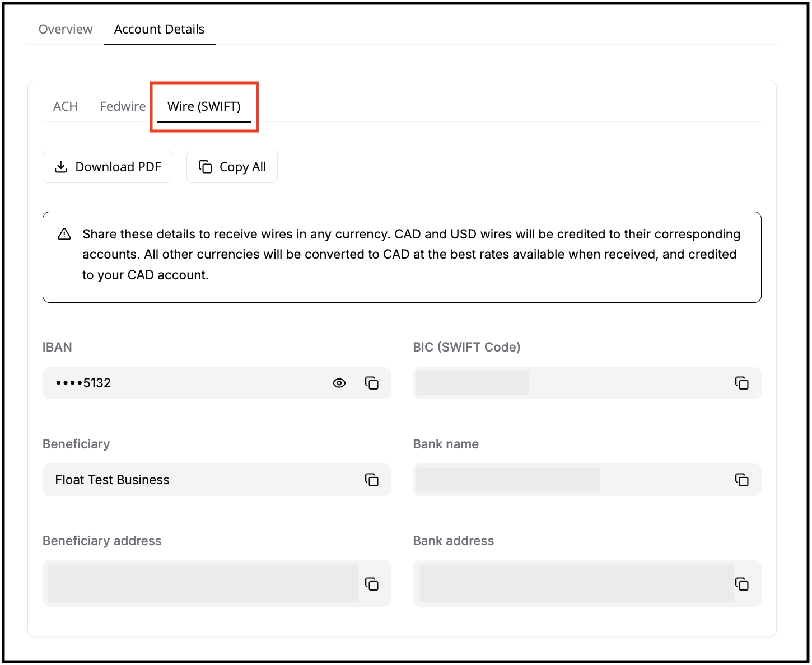Click the redacted Beneficiary address field
The height and width of the screenshot is (665, 812).
(x=203, y=583)
